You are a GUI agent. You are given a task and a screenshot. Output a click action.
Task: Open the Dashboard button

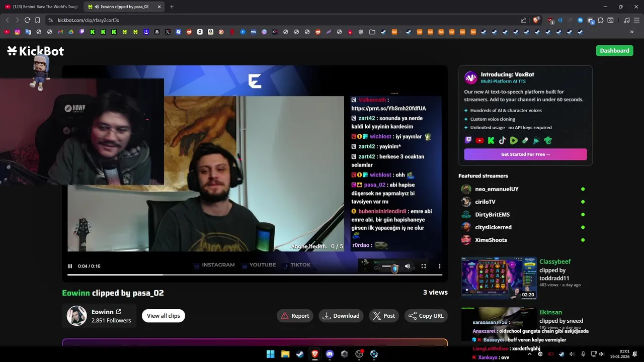pyautogui.click(x=614, y=50)
